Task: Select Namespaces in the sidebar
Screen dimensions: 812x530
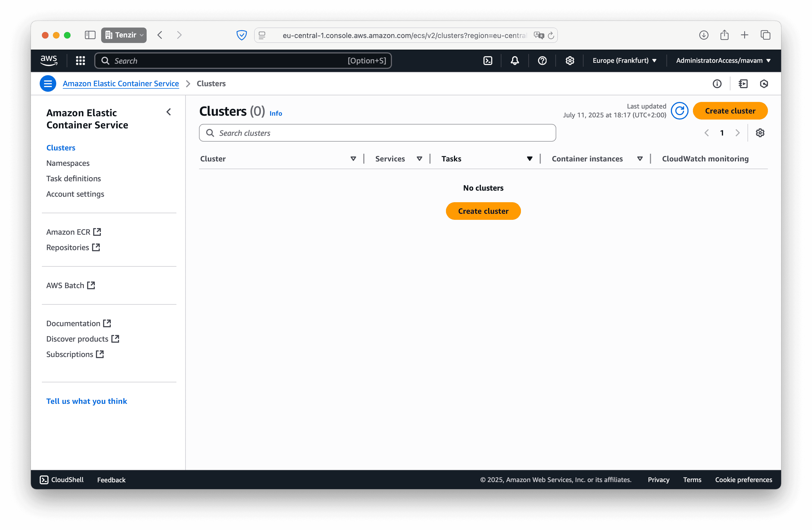Action: [x=68, y=163]
